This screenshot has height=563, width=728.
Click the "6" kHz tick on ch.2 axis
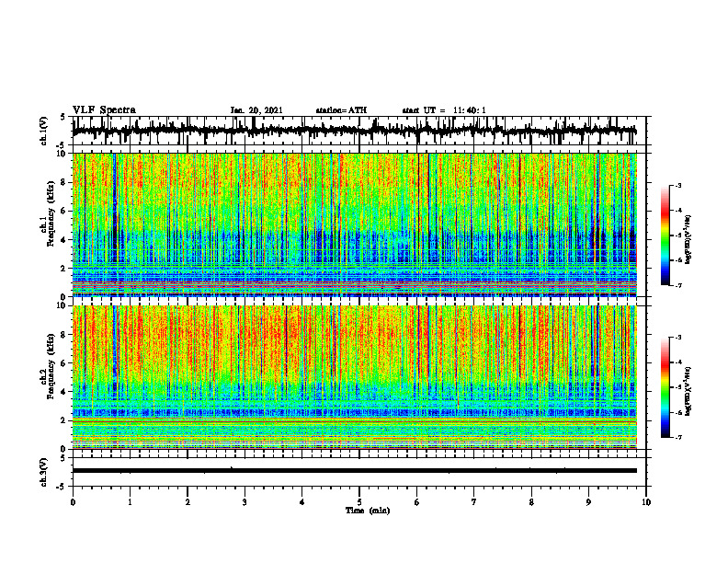(63, 363)
